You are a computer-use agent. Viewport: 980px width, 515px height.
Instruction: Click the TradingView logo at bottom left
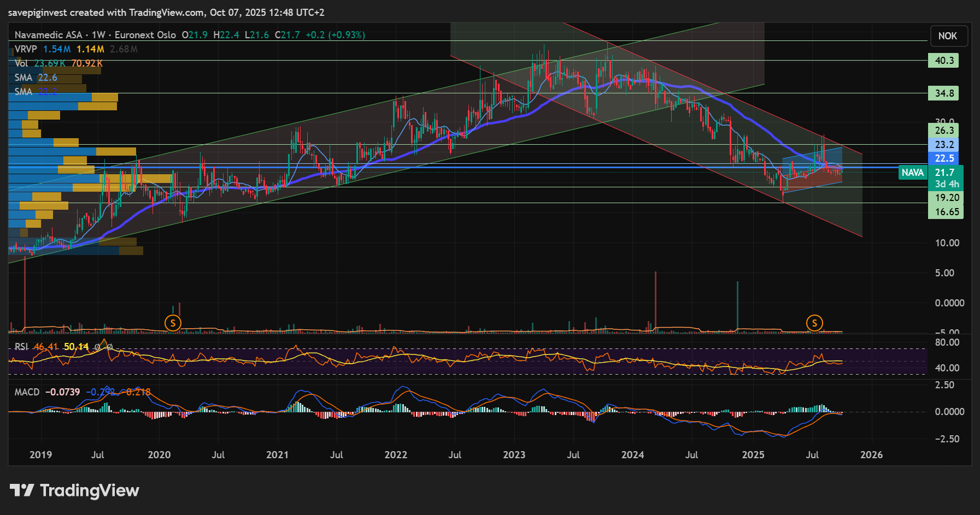pyautogui.click(x=75, y=490)
